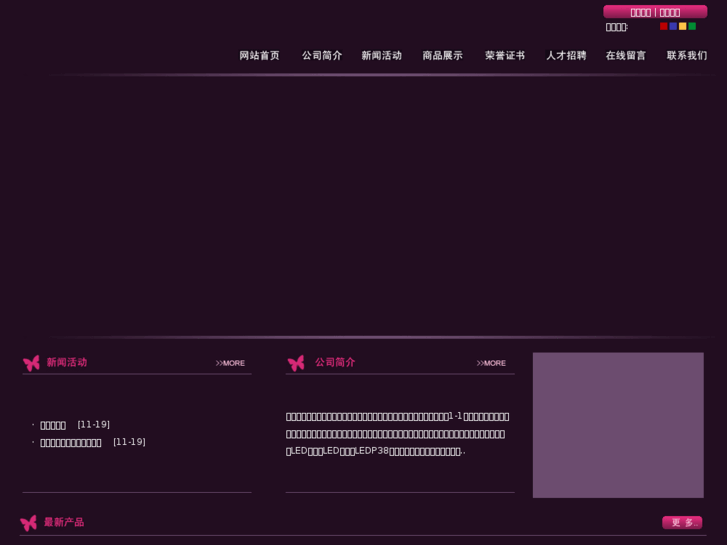Click the company intro paragraph mentioning LEDP38
Viewport: 727px width, 545px height.
(397, 434)
